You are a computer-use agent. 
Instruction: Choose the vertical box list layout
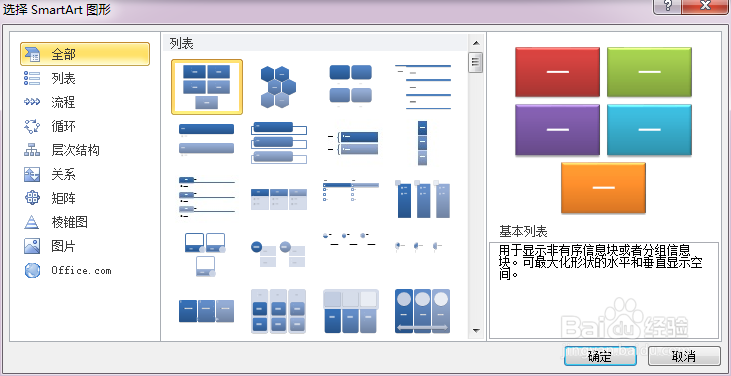(x=279, y=143)
